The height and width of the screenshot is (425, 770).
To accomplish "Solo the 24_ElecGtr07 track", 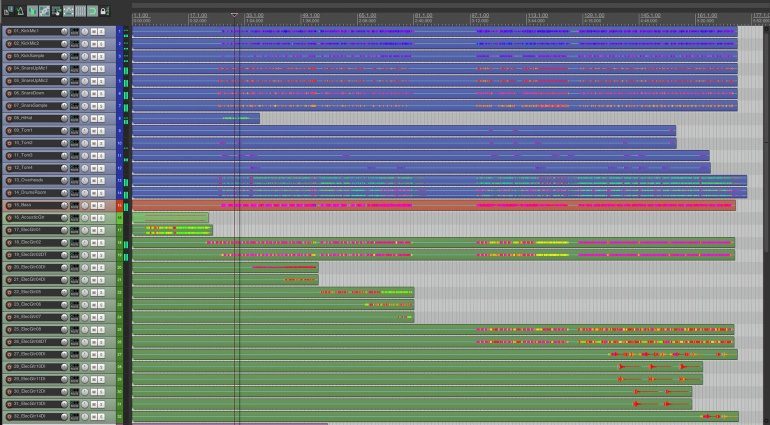I will pyautogui.click(x=101, y=317).
